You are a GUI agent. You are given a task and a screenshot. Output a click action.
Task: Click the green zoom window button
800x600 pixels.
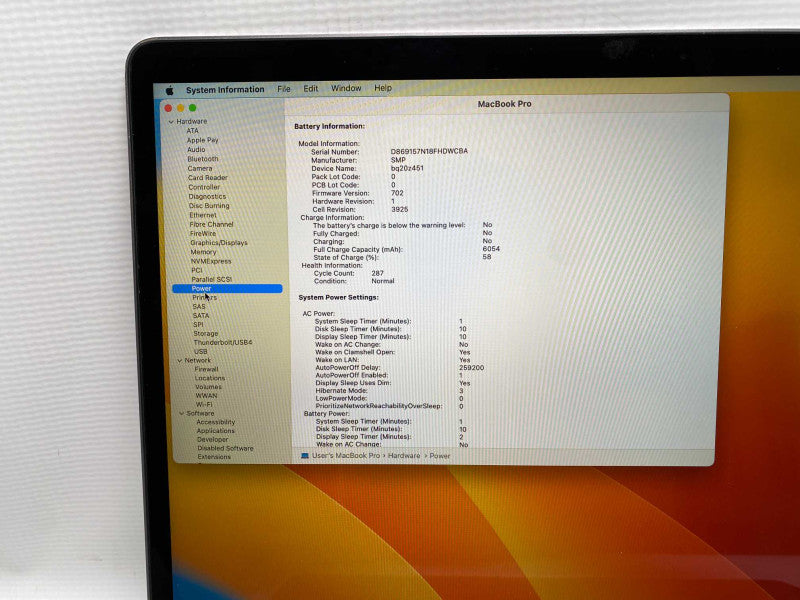pyautogui.click(x=192, y=108)
